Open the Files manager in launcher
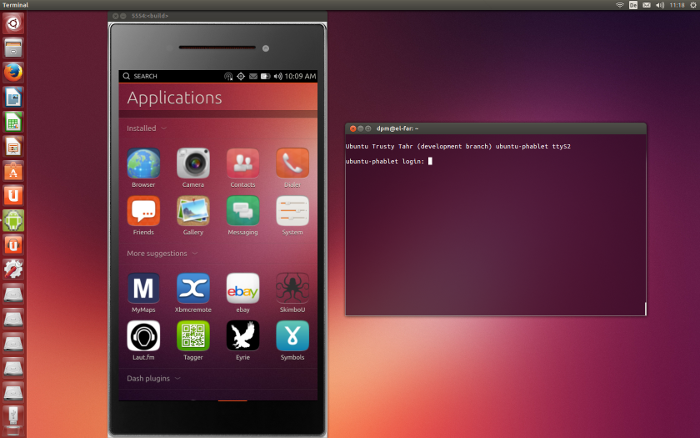700x438 pixels. 13,48
